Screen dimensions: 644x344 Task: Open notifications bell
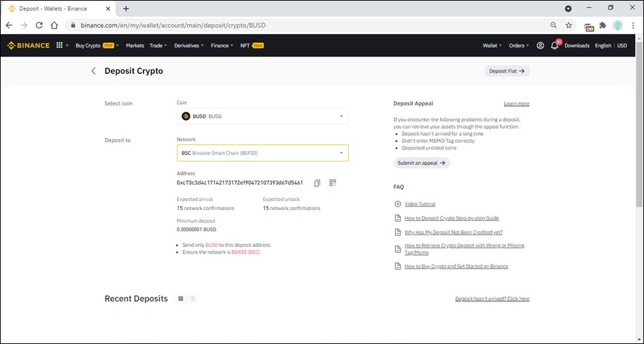click(x=554, y=46)
